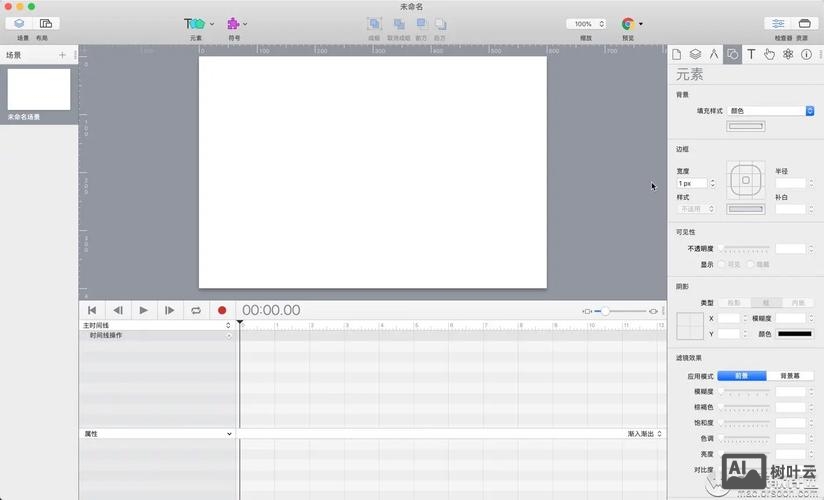Click the 元素 insert elements toolbar icon
824x500 pixels.
[x=195, y=23]
